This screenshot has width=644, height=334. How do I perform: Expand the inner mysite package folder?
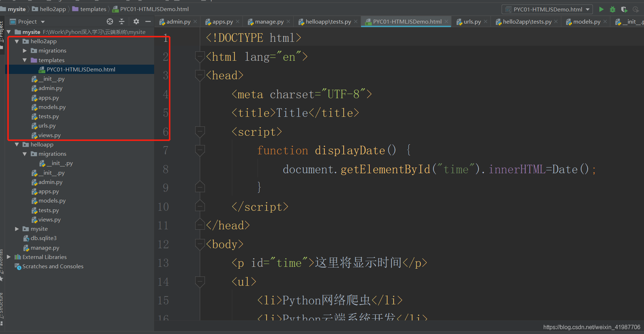click(x=17, y=229)
